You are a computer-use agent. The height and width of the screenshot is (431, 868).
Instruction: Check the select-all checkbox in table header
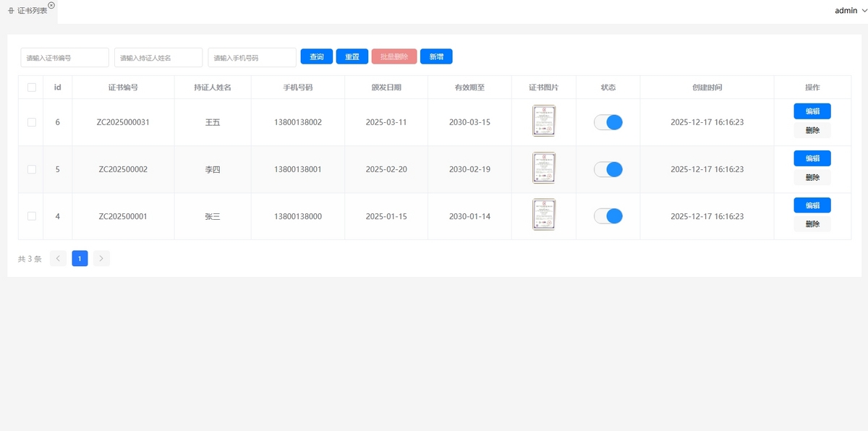click(31, 88)
